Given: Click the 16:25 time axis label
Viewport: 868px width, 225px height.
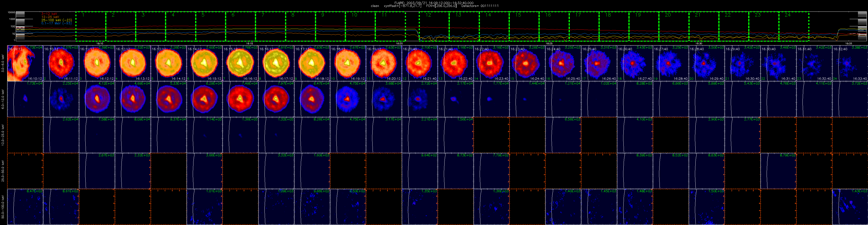Looking at the screenshot, I should [x=549, y=44].
